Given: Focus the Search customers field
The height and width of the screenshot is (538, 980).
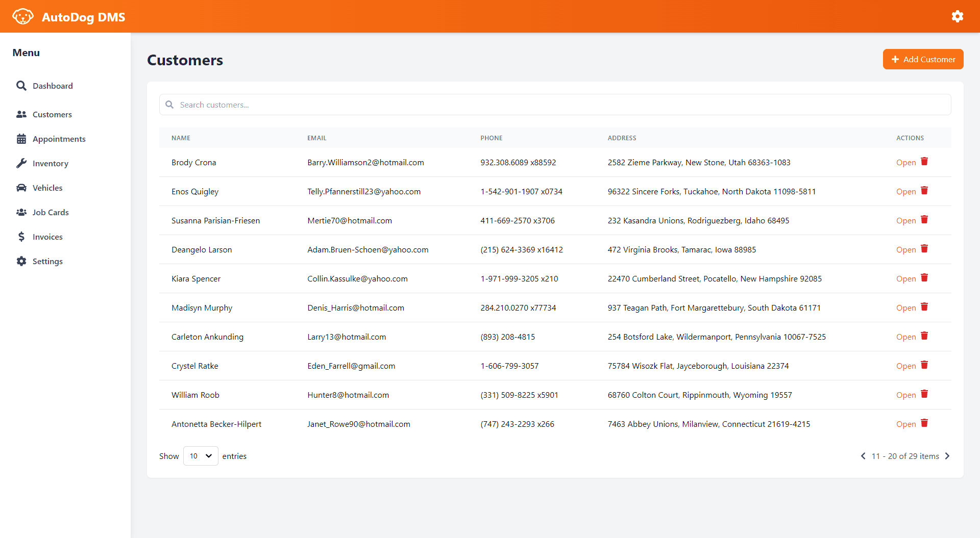Looking at the screenshot, I should pos(555,105).
